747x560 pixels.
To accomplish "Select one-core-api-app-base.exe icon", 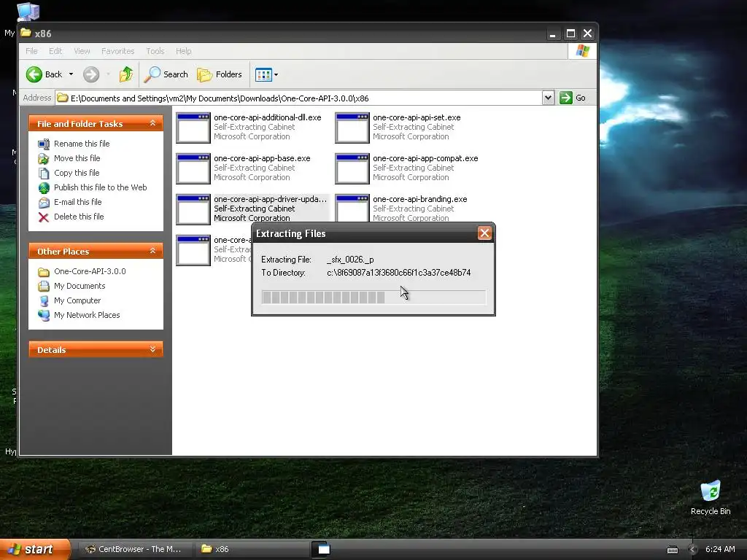I will (x=193, y=168).
